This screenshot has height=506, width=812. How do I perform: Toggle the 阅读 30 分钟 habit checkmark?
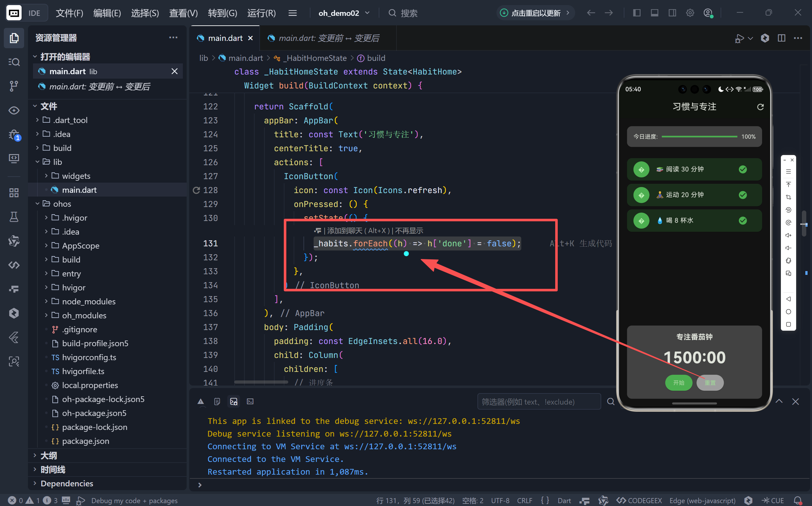point(743,169)
